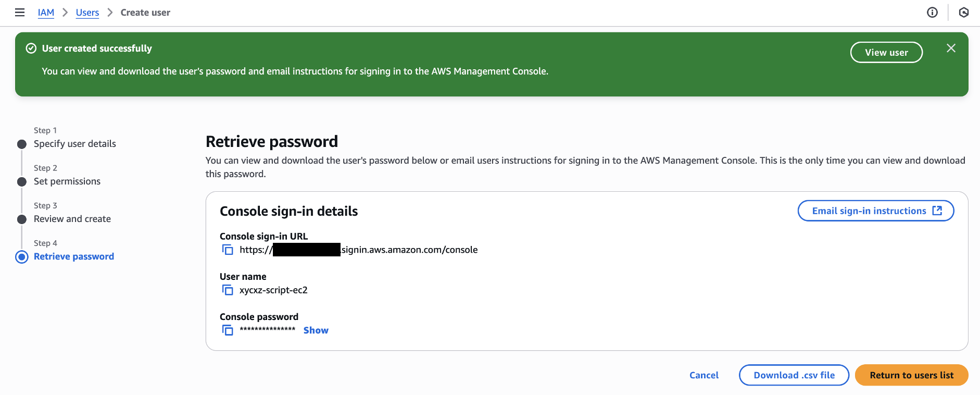Return to users list
Screen dimensions: 980x395
pyautogui.click(x=911, y=375)
